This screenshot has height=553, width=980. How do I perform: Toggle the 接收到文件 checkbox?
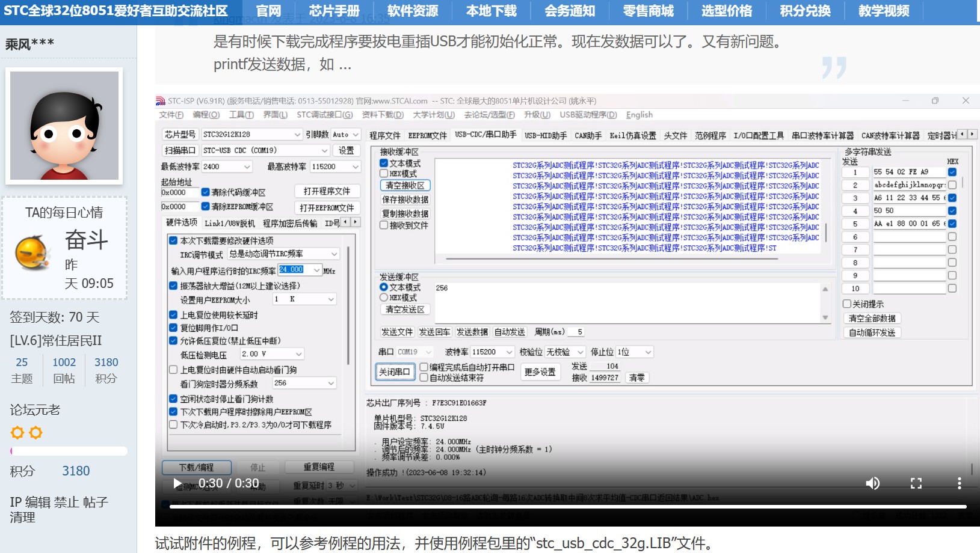point(384,225)
